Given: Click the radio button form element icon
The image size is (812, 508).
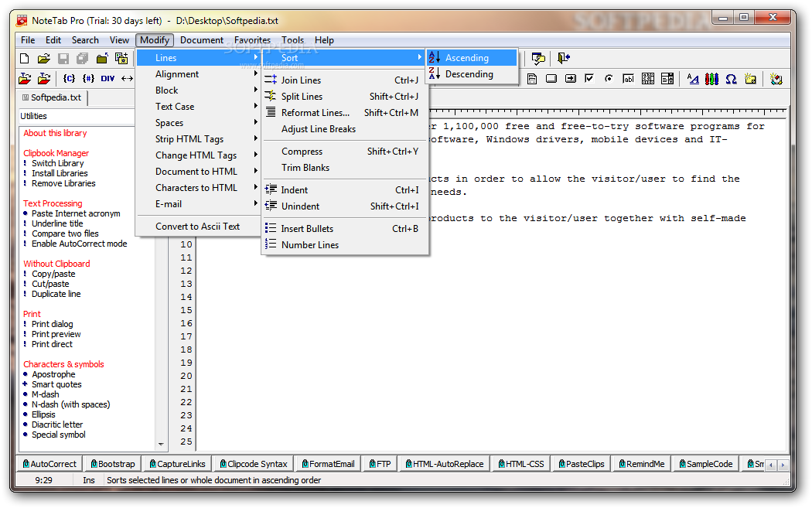Looking at the screenshot, I should click(609, 79).
